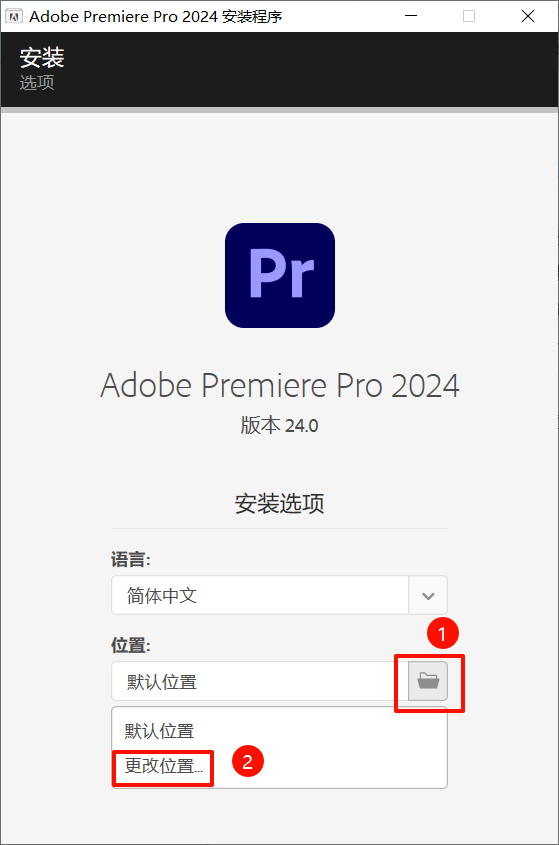Minimize the installer window
Image resolution: width=559 pixels, height=845 pixels.
click(411, 16)
